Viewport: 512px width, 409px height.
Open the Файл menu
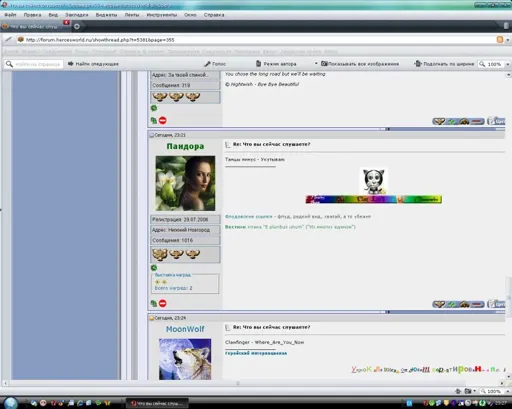pyautogui.click(x=10, y=15)
